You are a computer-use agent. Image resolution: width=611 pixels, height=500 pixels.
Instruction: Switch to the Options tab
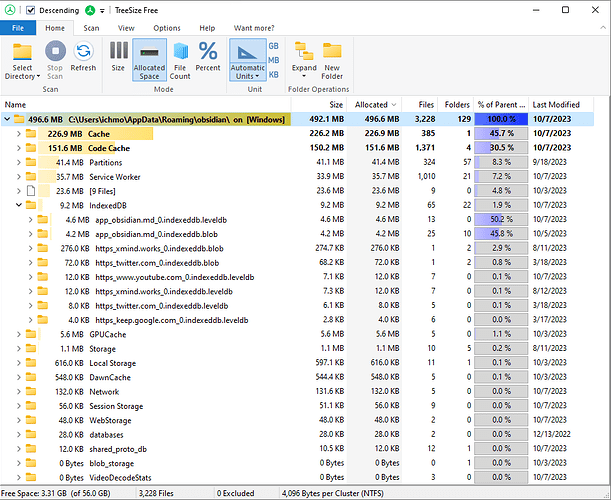point(167,28)
